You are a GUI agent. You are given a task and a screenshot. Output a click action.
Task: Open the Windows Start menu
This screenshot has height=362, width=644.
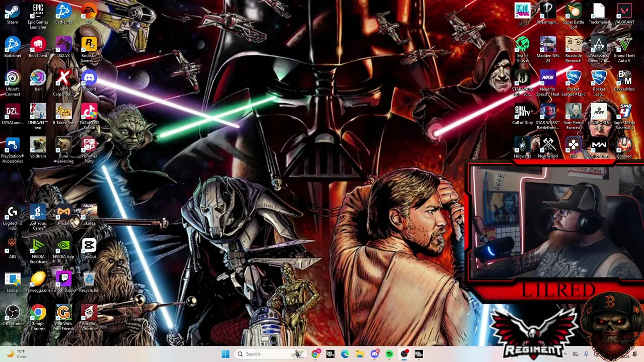[x=225, y=354]
